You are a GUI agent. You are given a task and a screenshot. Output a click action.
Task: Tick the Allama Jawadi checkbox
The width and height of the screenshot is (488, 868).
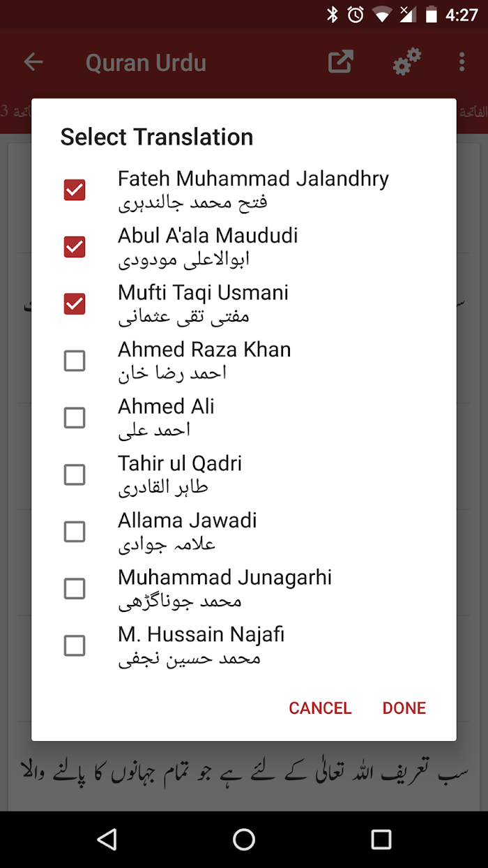click(x=75, y=532)
